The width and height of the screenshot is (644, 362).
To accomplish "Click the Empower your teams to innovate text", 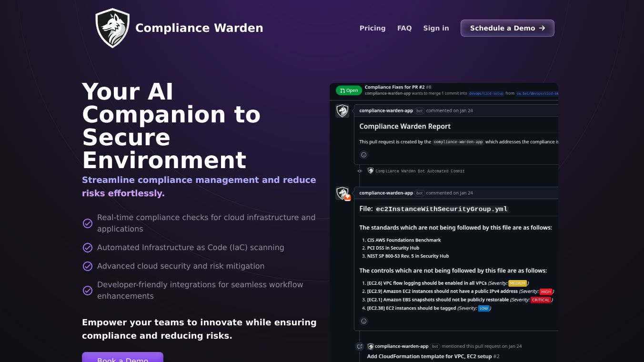I will (x=199, y=329).
